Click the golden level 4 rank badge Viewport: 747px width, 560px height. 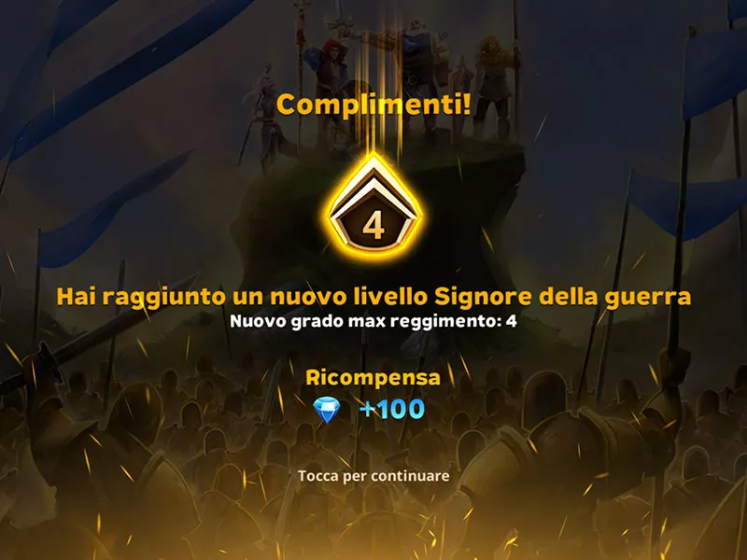click(373, 207)
